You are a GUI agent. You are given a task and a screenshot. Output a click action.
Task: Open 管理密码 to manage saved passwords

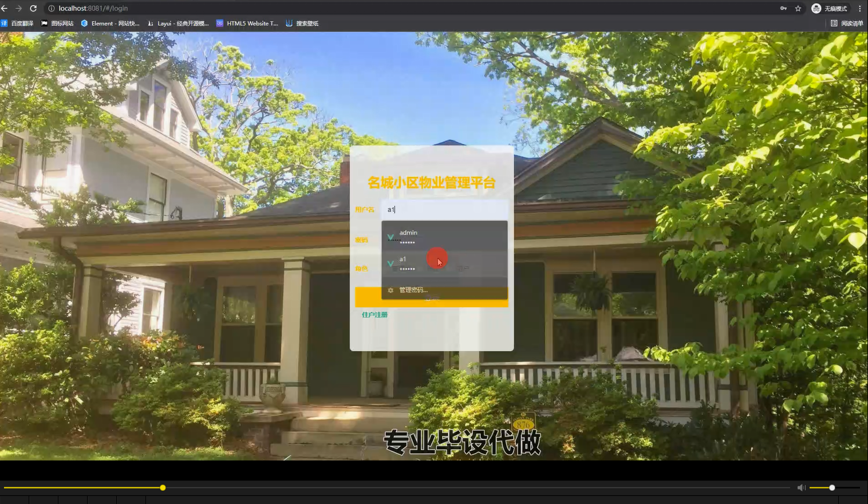point(414,291)
